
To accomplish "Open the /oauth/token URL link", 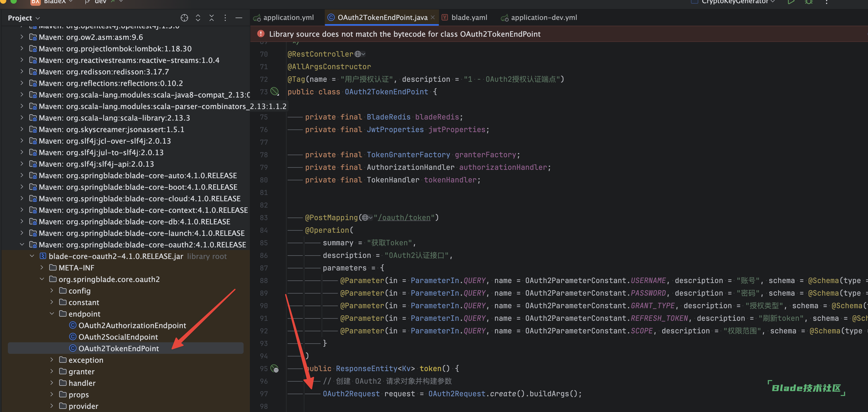I will [404, 218].
